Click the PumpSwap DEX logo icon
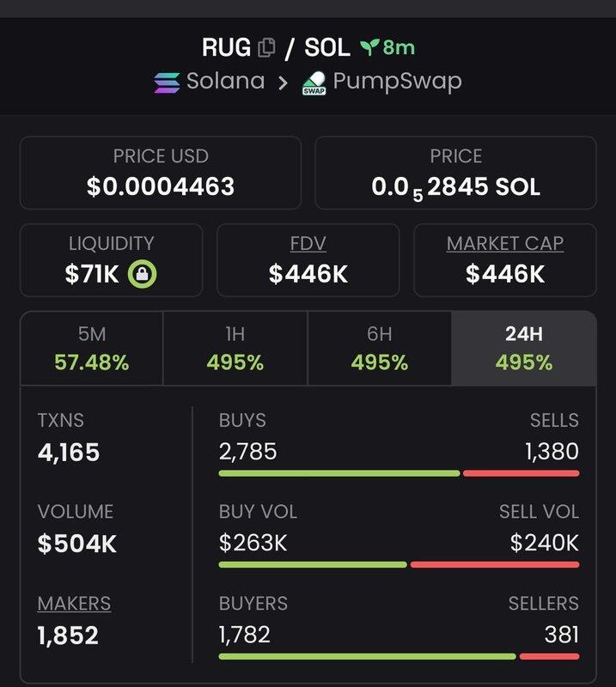 click(x=314, y=83)
